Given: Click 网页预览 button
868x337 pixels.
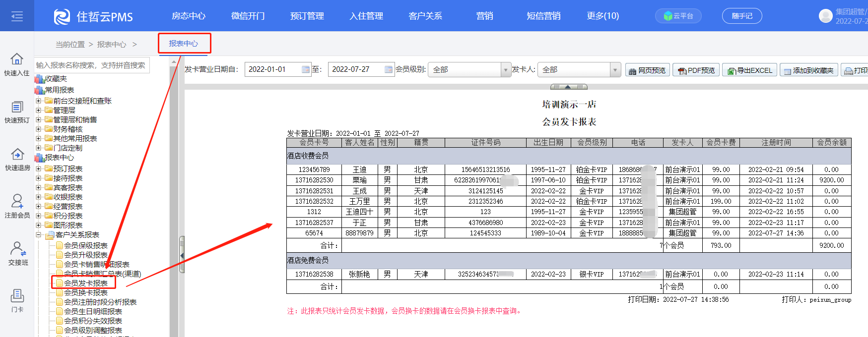Looking at the screenshot, I should coord(647,70).
